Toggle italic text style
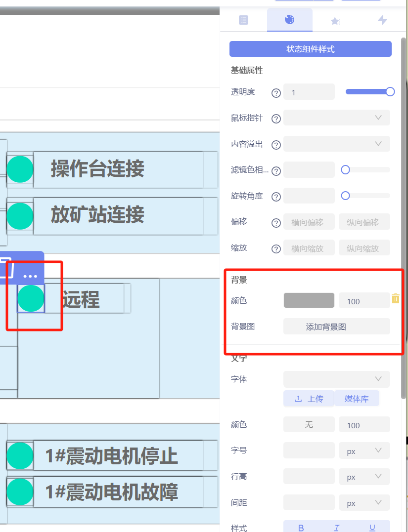 tap(337, 527)
